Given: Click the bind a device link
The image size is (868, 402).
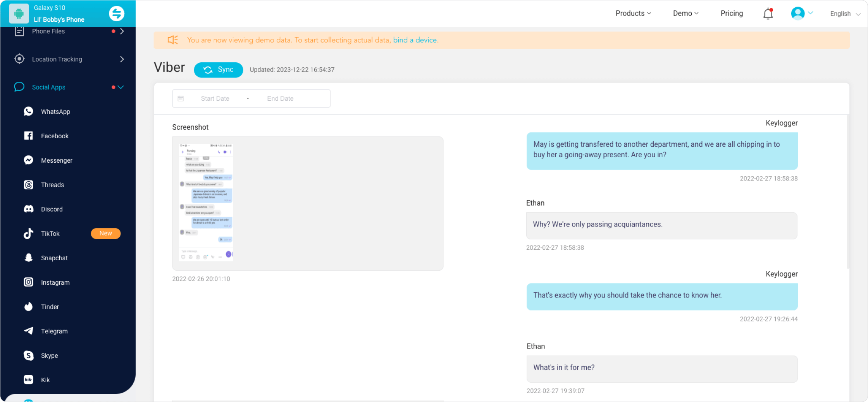Looking at the screenshot, I should [415, 40].
